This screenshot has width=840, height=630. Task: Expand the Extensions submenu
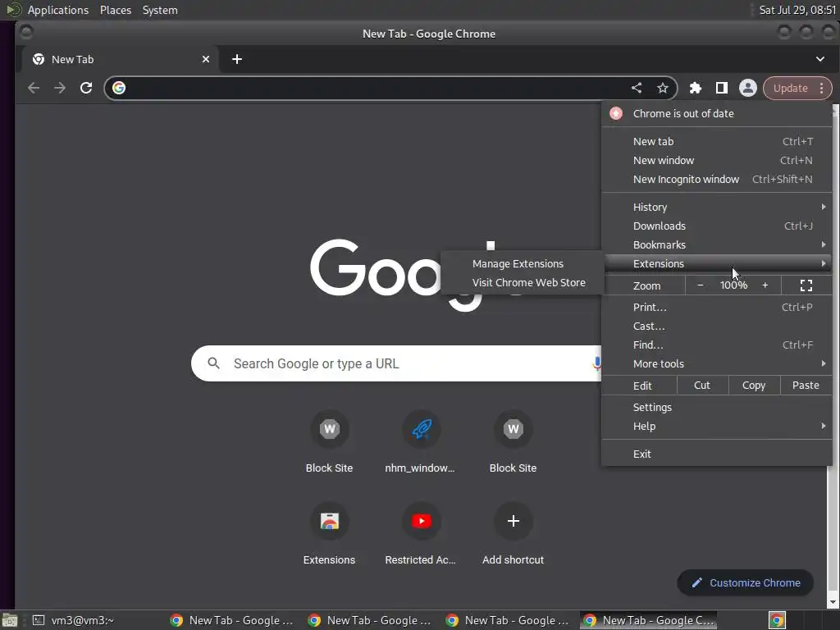717,263
